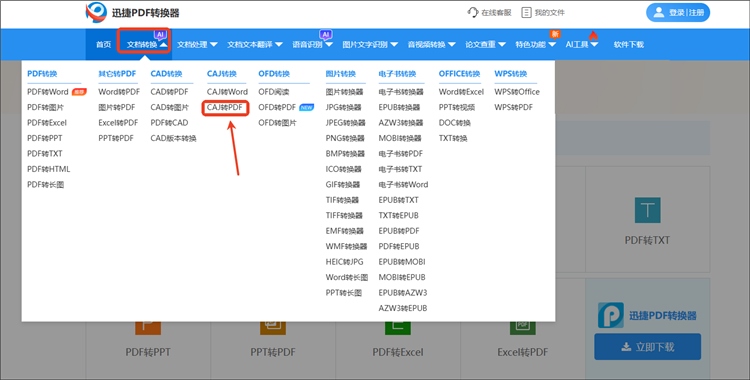Open OFD转PDF option
Image resolution: width=750 pixels, height=380 pixels.
pyautogui.click(x=277, y=107)
